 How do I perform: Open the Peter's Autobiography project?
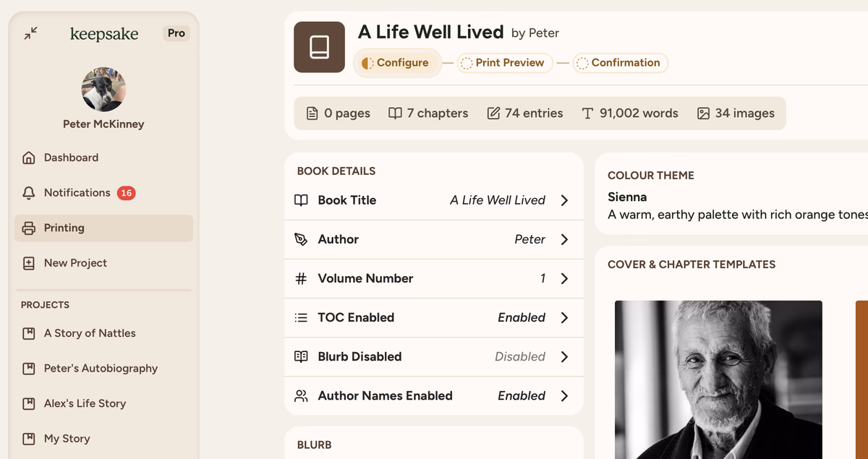tap(101, 369)
